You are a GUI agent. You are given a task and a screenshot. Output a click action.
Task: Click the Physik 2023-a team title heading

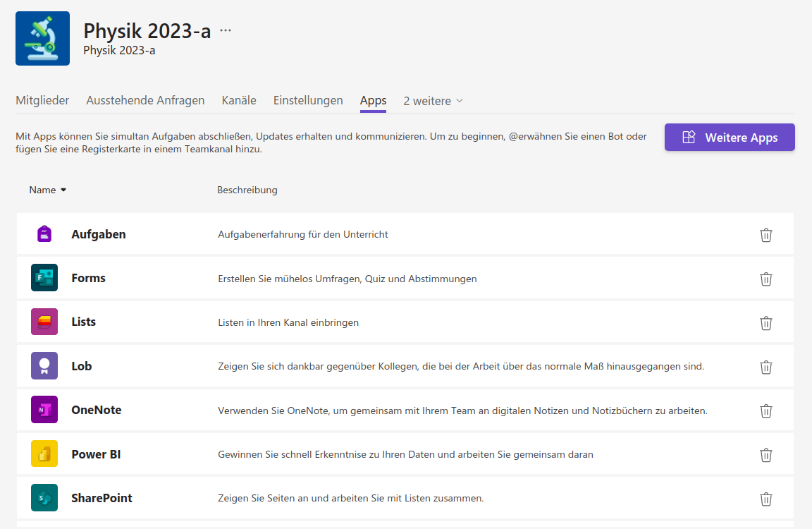coord(147,30)
